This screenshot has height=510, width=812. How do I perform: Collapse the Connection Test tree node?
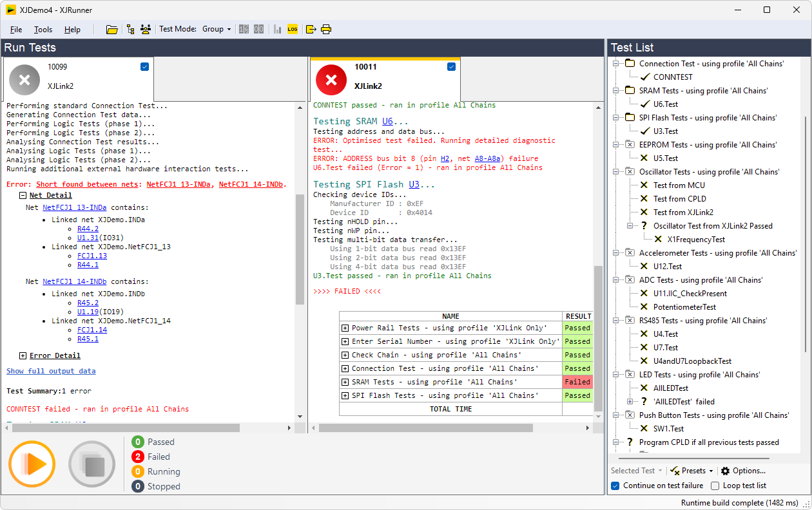615,64
